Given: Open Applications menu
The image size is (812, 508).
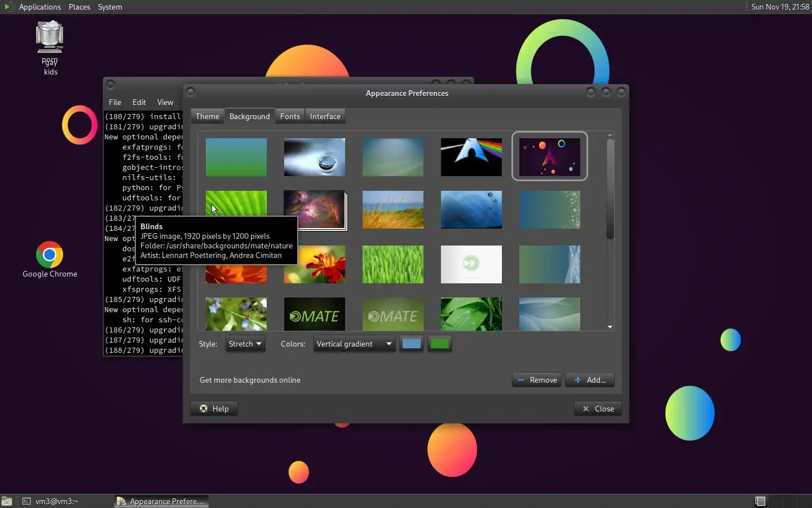Looking at the screenshot, I should (39, 7).
